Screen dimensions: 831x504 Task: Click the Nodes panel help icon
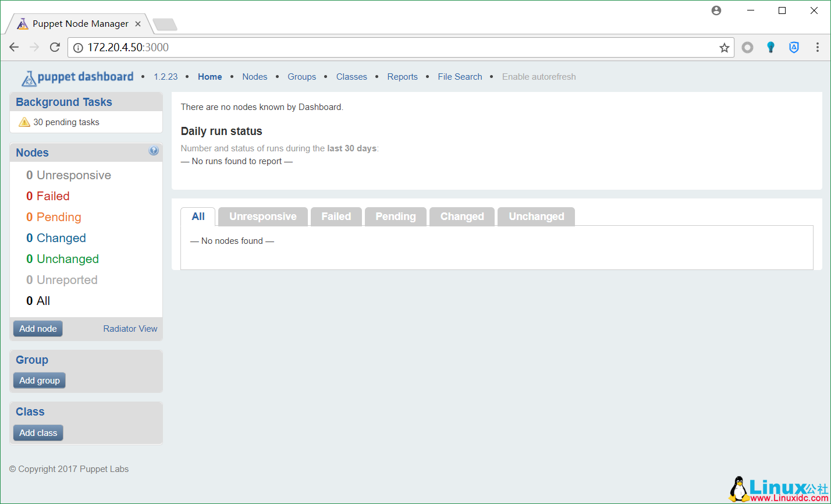[154, 151]
